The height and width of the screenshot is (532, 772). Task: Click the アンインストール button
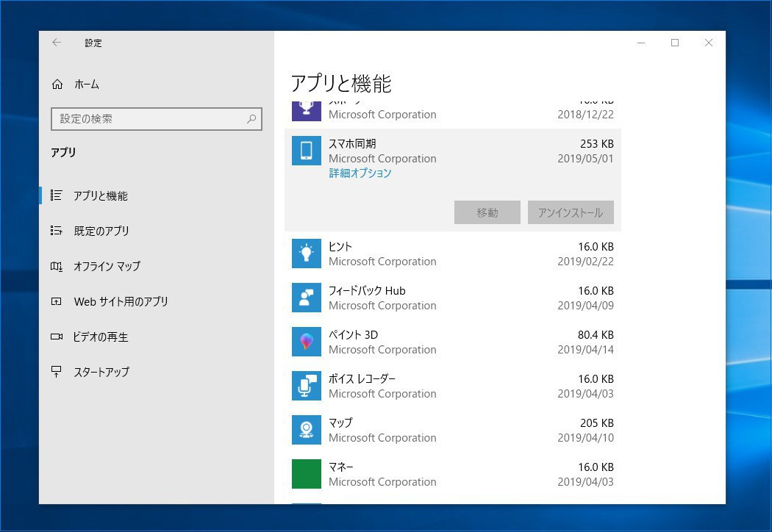pos(571,212)
